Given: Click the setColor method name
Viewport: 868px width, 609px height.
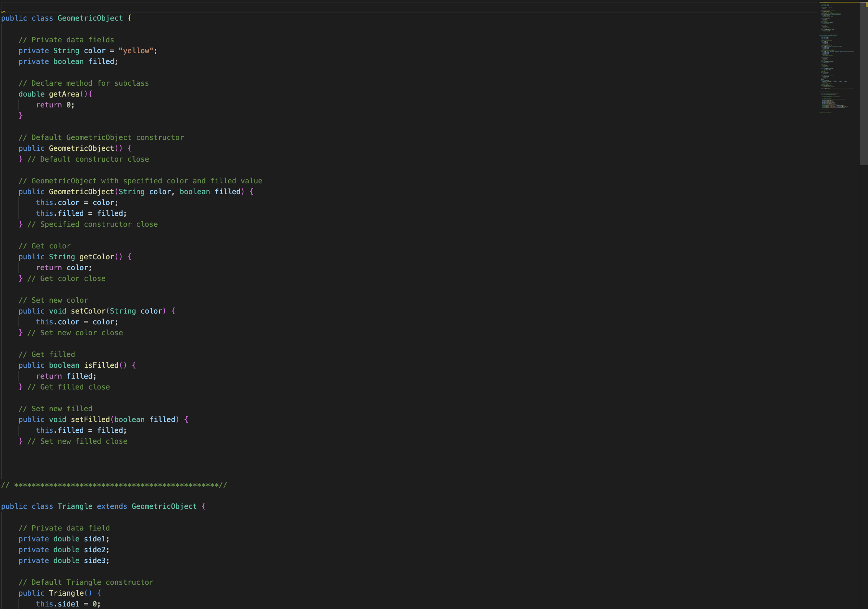Looking at the screenshot, I should click(x=88, y=311).
